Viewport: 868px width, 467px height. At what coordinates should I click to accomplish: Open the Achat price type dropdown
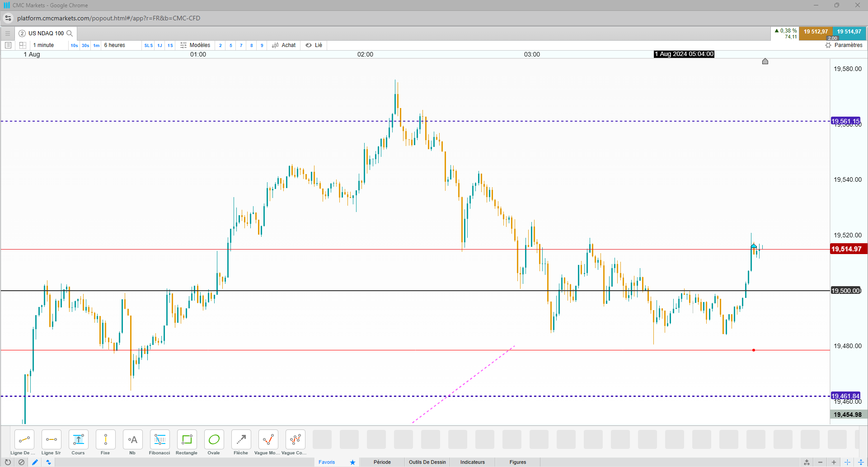pos(284,45)
